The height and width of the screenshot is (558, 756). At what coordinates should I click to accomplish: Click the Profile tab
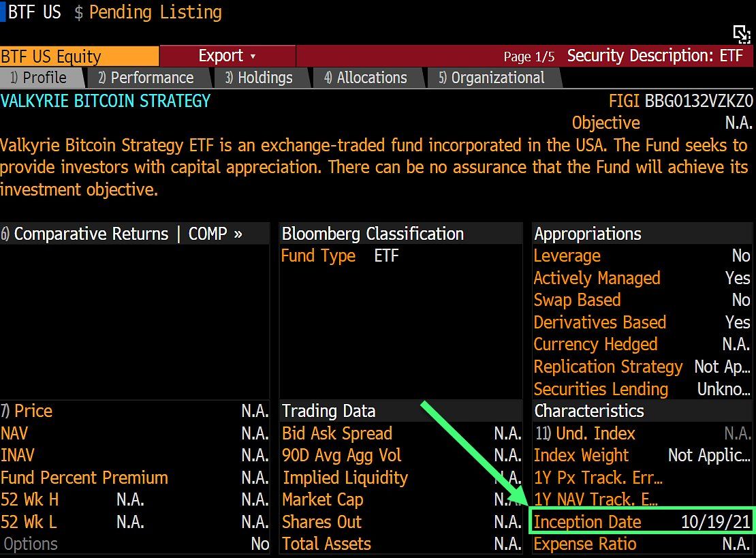[x=44, y=78]
